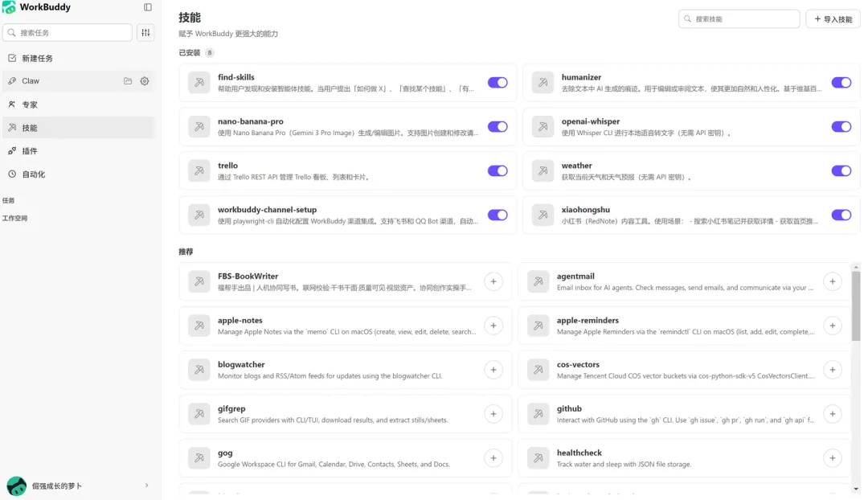The image size is (868, 500).
Task: Open the cos-vectors skill title
Action: pyautogui.click(x=578, y=364)
